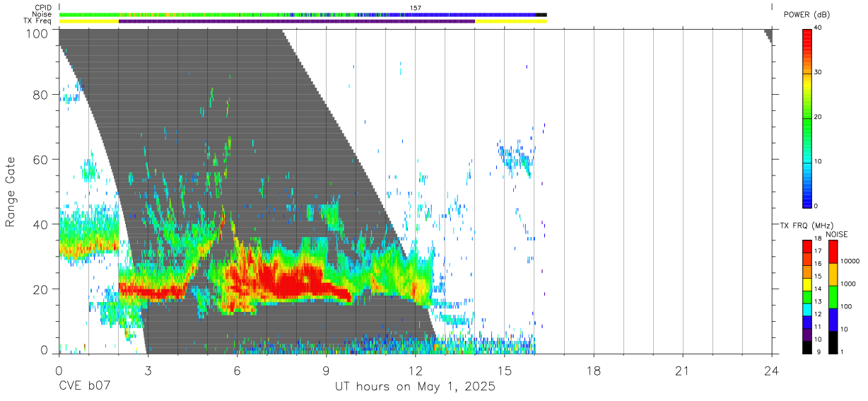Click the x-axis hour label 18
Viewport: 868px width, 401px height.
point(593,371)
